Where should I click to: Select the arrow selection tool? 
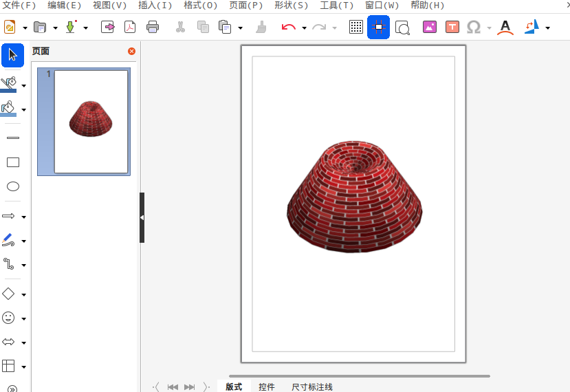[x=12, y=55]
